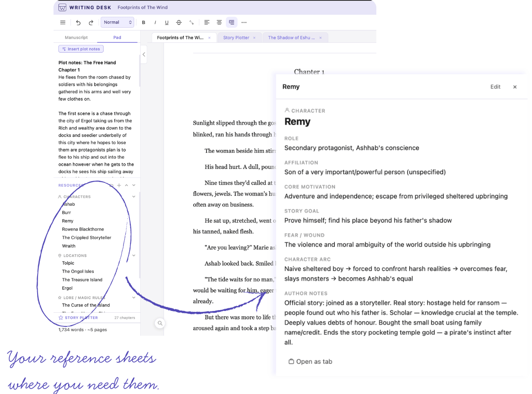Click the Story Plotter star icon
Screen dimensions: 532x394
(61, 318)
